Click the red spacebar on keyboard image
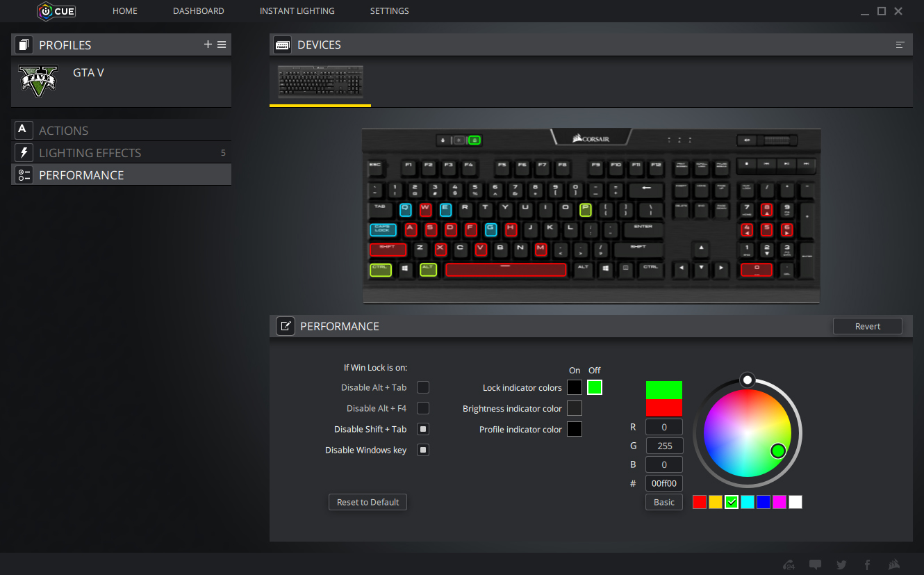Viewport: 924px width, 575px height. pos(506,269)
